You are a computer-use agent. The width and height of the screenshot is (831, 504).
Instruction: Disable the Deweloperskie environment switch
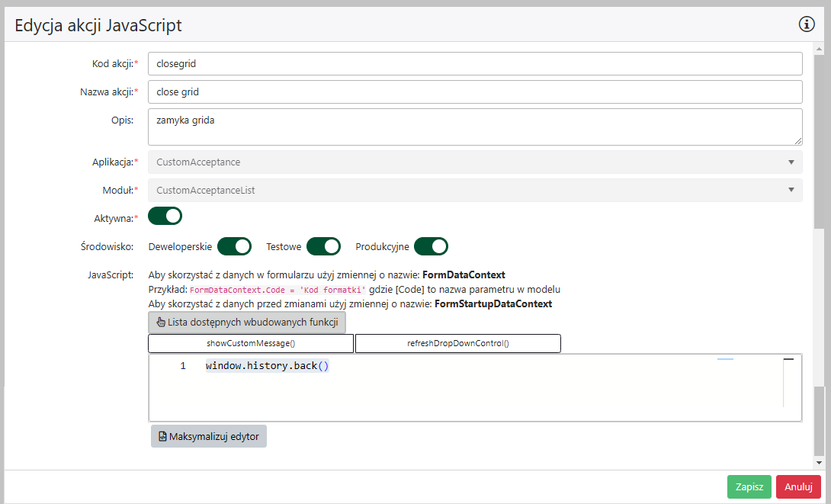pos(234,246)
